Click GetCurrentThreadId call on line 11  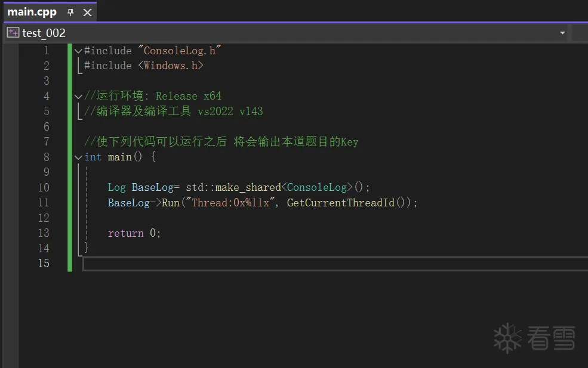tap(340, 203)
